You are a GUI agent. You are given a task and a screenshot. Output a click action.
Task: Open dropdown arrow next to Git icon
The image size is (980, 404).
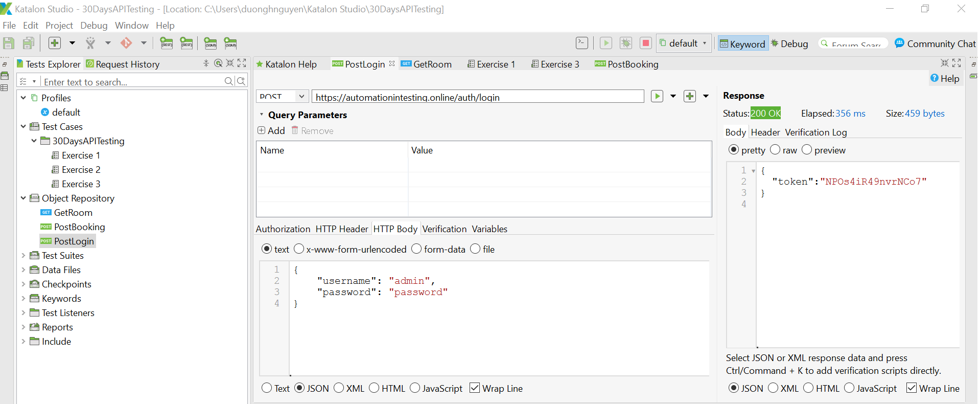144,43
